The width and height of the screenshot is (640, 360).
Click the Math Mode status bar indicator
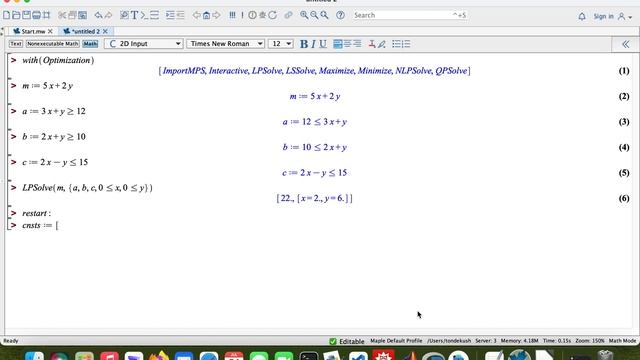click(x=622, y=341)
